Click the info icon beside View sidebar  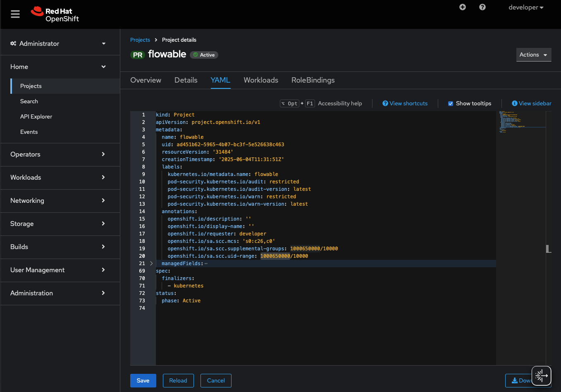click(515, 103)
